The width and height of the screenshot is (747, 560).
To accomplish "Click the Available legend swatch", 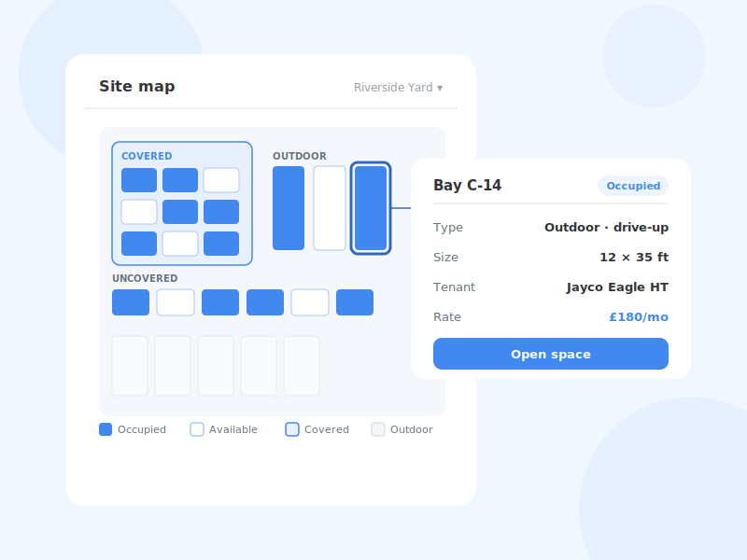I will 197,429.
